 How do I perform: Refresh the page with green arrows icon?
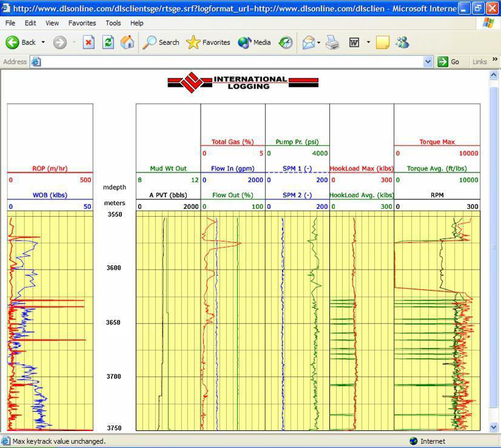[108, 42]
